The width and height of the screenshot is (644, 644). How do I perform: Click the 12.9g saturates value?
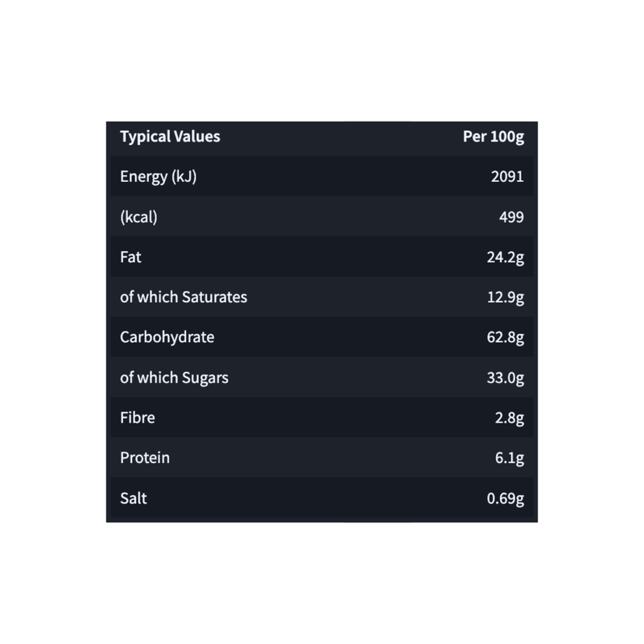(506, 297)
